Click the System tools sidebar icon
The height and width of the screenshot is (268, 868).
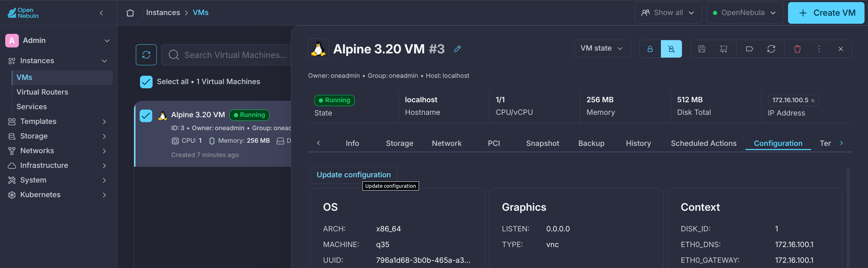12,180
